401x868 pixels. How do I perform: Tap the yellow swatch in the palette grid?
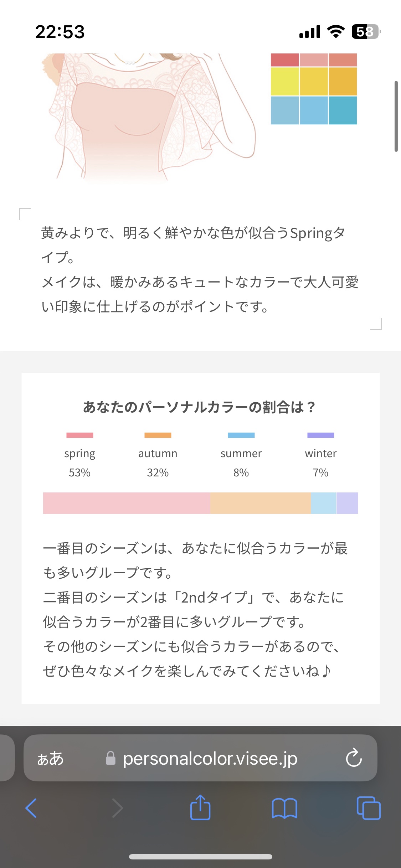[x=314, y=82]
